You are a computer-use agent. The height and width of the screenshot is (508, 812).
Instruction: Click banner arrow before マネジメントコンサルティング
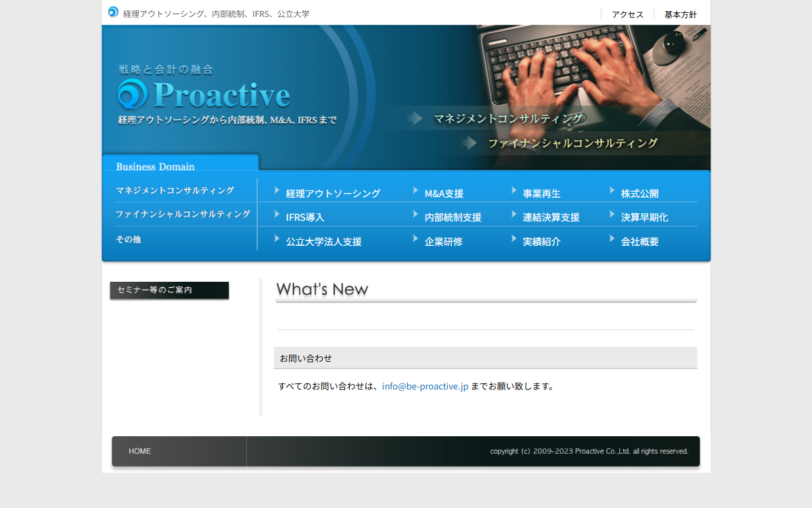tap(415, 119)
